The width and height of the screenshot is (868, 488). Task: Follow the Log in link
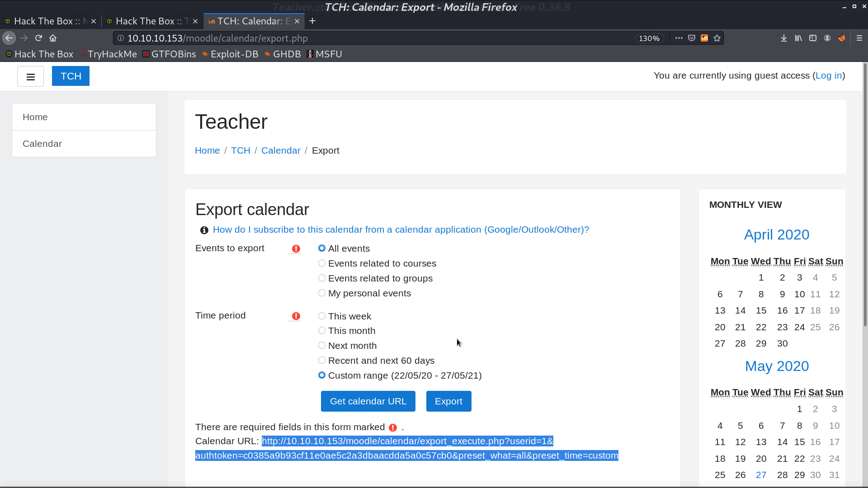[829, 75]
